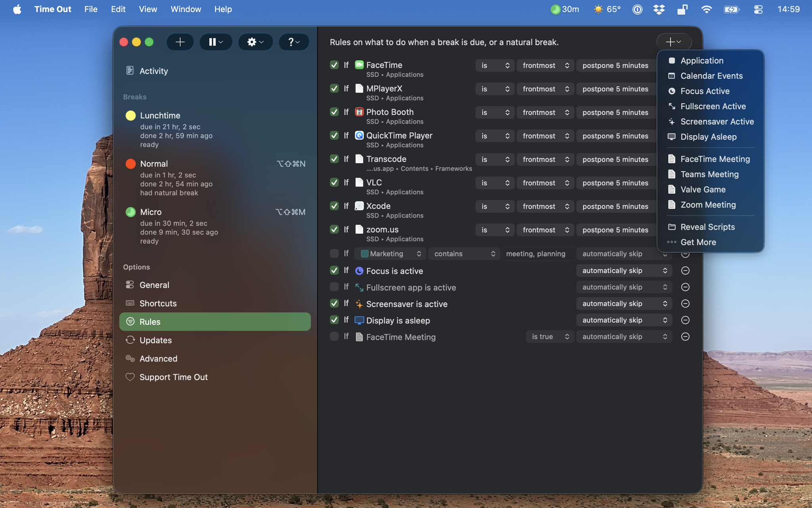Open the File menu in menu bar
This screenshot has height=508, width=812.
pos(91,9)
